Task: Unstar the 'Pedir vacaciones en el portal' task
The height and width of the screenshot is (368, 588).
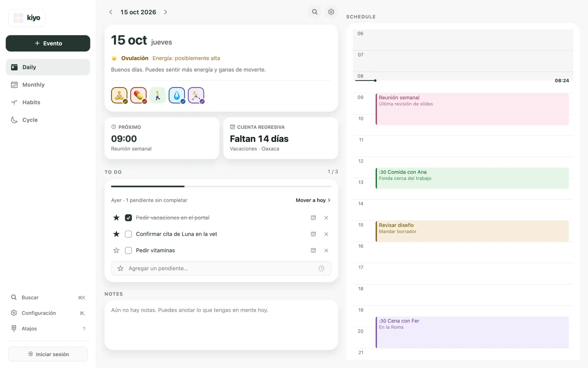Action: coord(116,218)
